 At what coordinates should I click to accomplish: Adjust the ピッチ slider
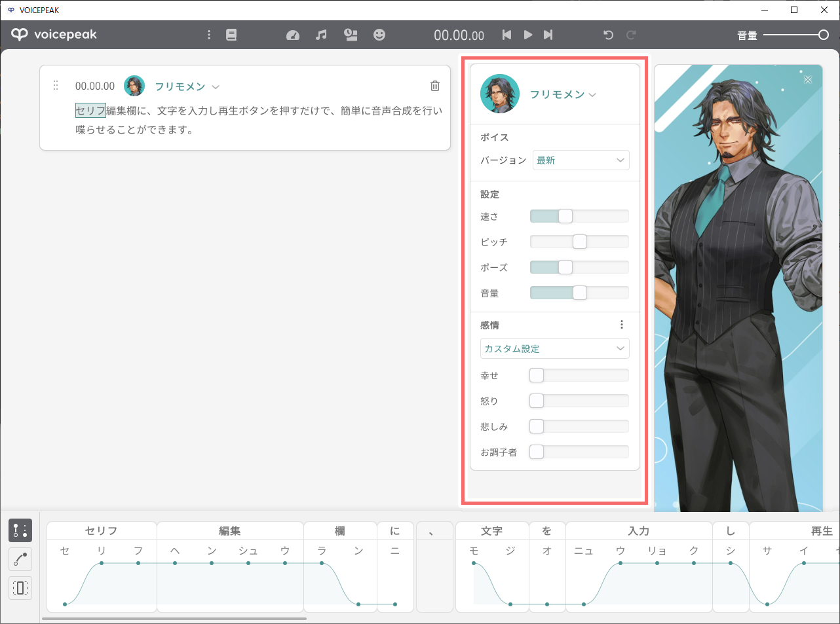pos(579,242)
